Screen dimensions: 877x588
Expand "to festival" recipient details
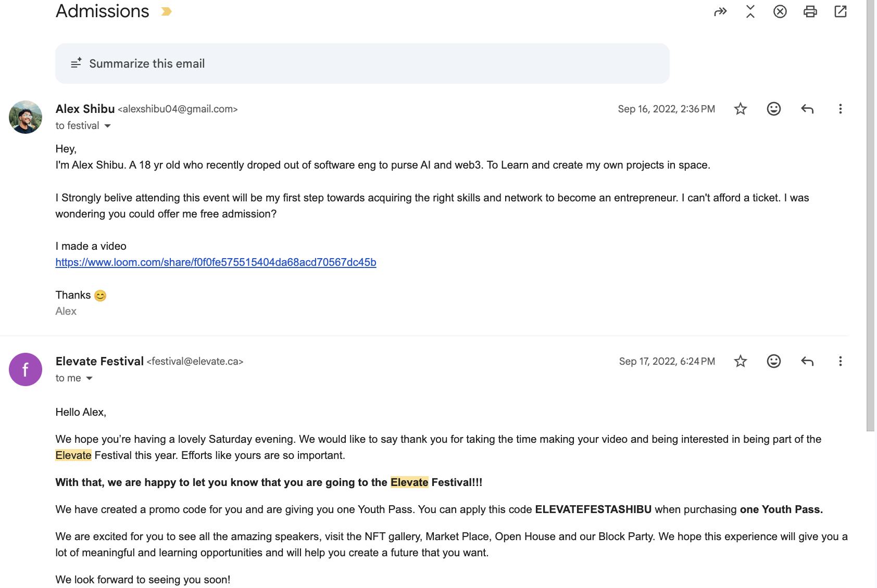108,126
